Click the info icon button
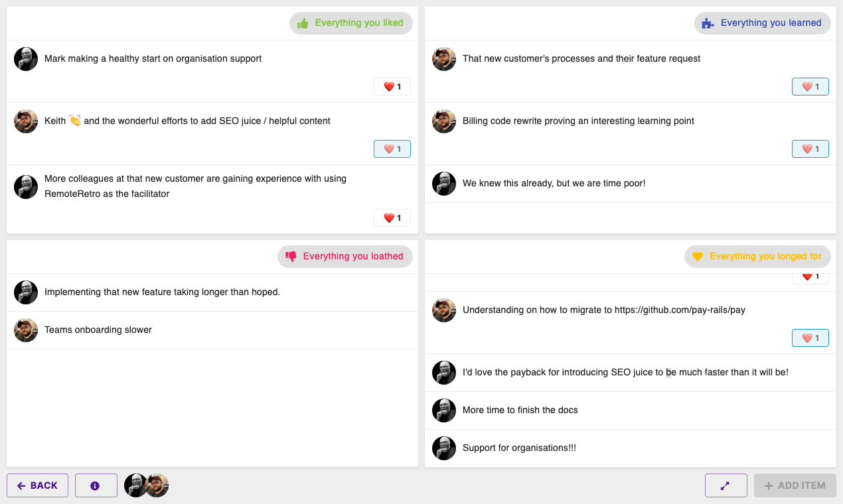Viewport: 843px width, 504px height. tap(96, 485)
